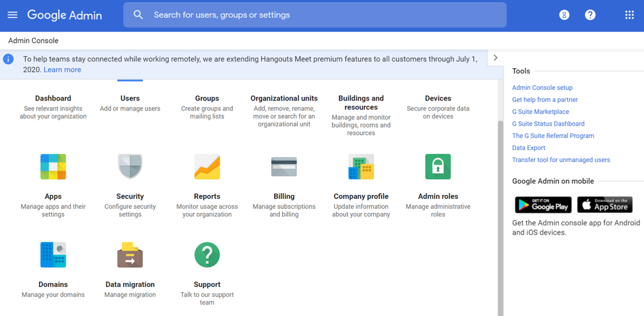Click the Billing title text
The image size is (644, 316).
point(284,196)
